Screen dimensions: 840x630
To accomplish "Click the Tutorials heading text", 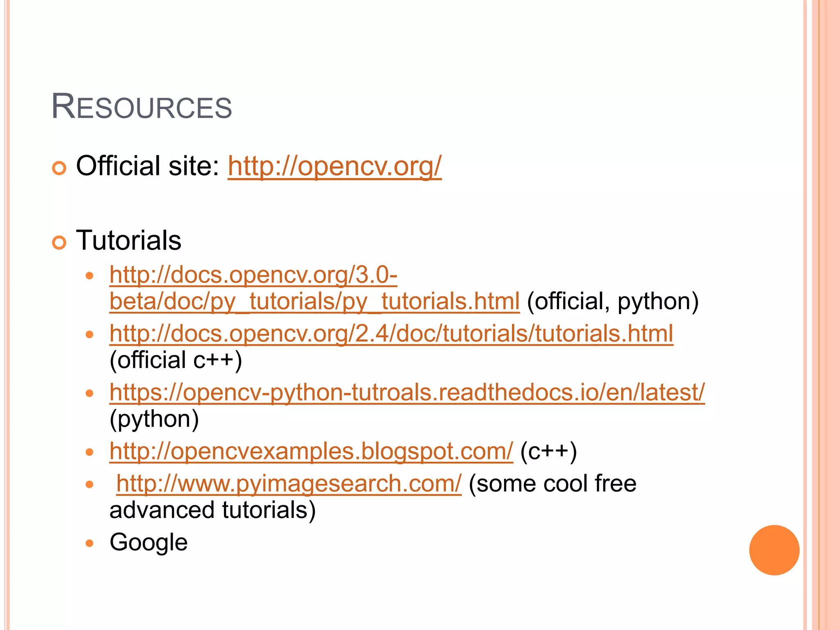I will click(128, 240).
